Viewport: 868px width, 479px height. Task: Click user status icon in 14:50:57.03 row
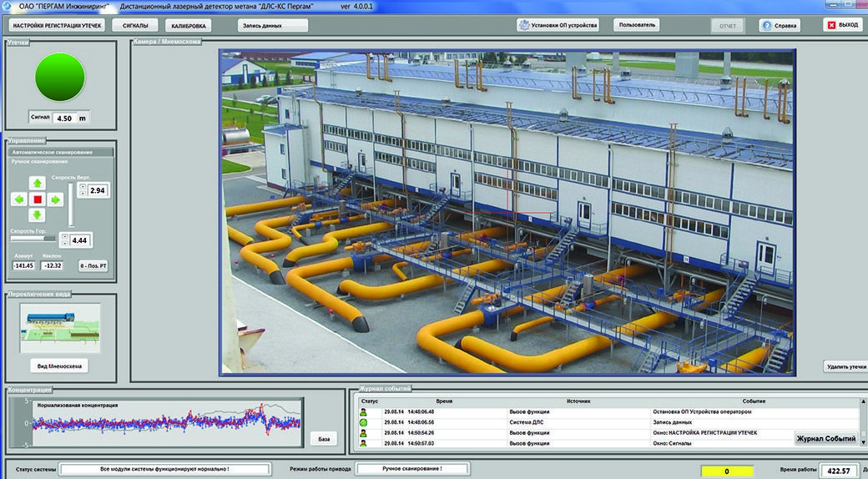[363, 444]
